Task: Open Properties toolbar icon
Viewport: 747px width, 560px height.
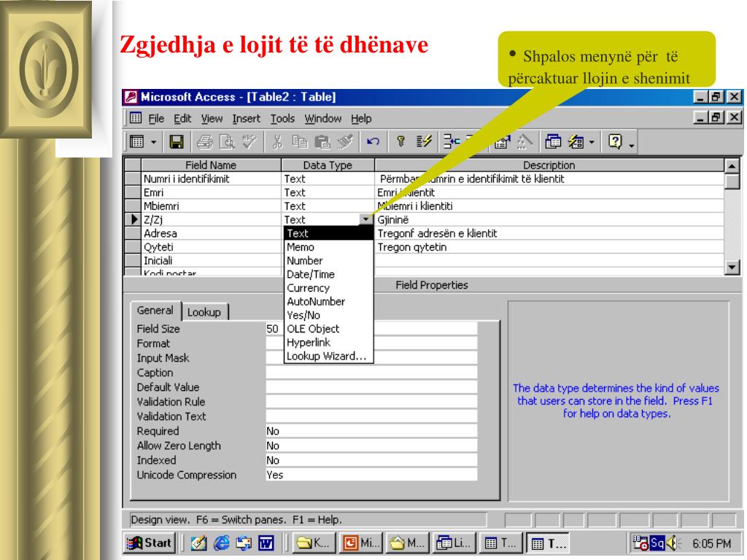Action: click(502, 142)
